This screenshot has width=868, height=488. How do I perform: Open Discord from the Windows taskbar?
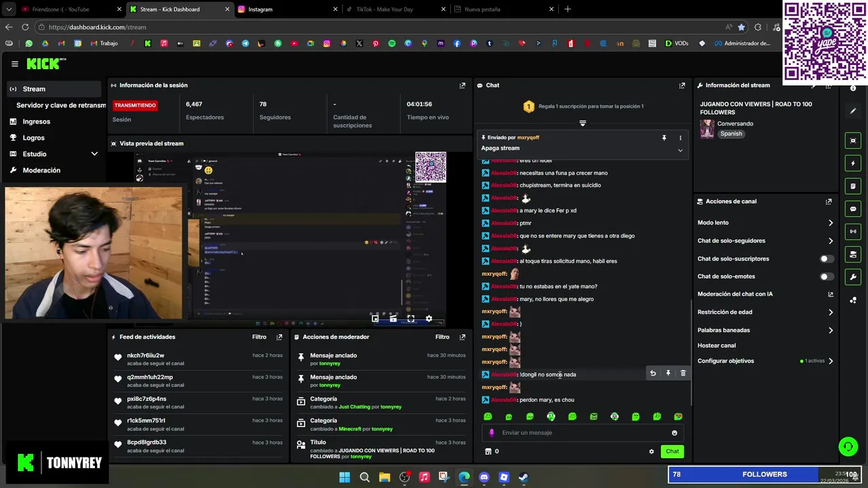484,477
